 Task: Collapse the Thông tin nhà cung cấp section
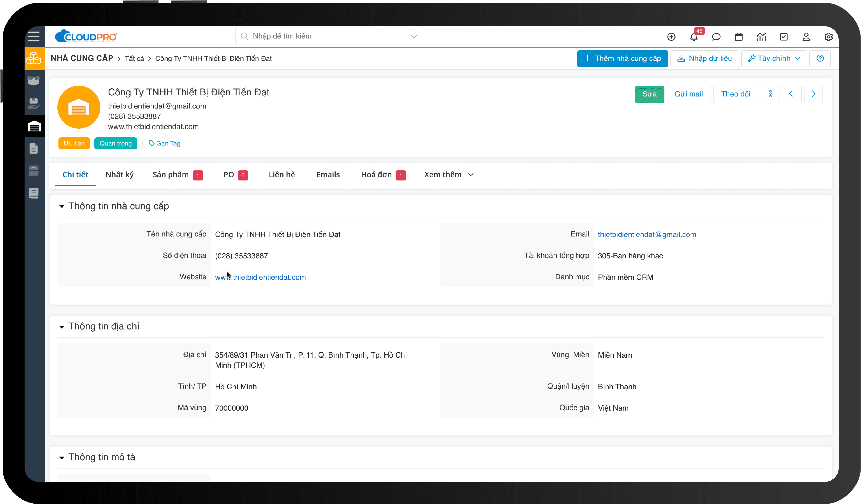62,206
